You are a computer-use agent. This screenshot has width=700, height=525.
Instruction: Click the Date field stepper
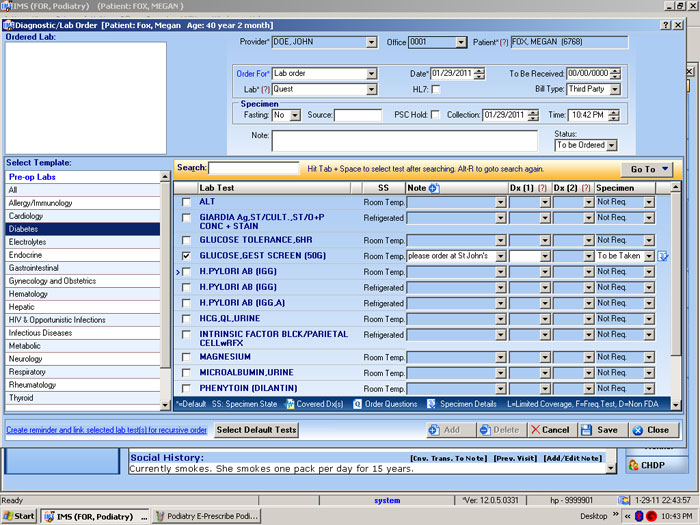pyautogui.click(x=479, y=74)
